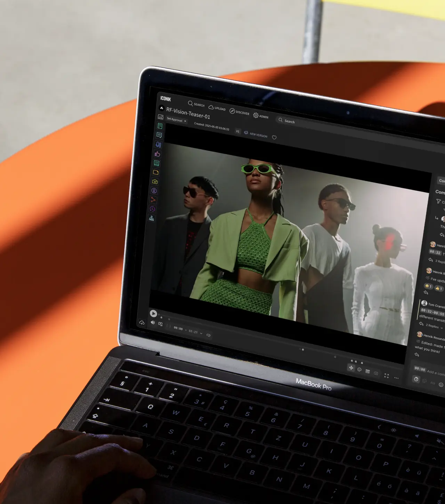Open the purple history clock sidebar icon

(x=152, y=209)
